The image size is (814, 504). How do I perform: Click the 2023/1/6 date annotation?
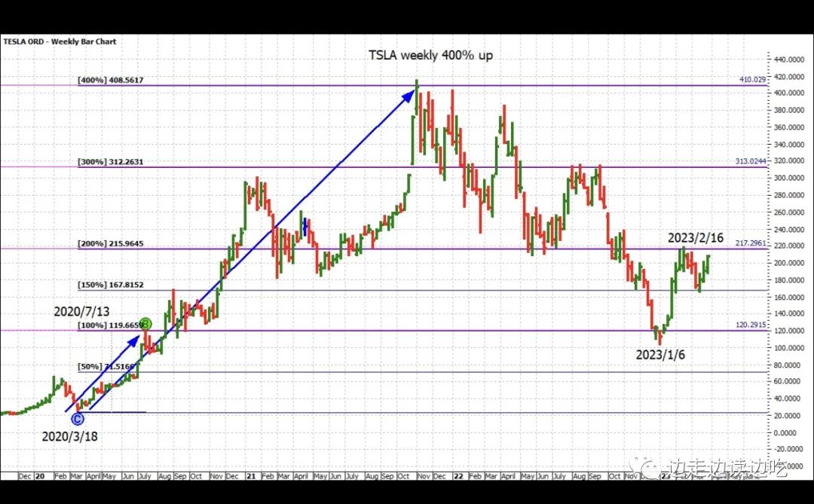click(660, 355)
